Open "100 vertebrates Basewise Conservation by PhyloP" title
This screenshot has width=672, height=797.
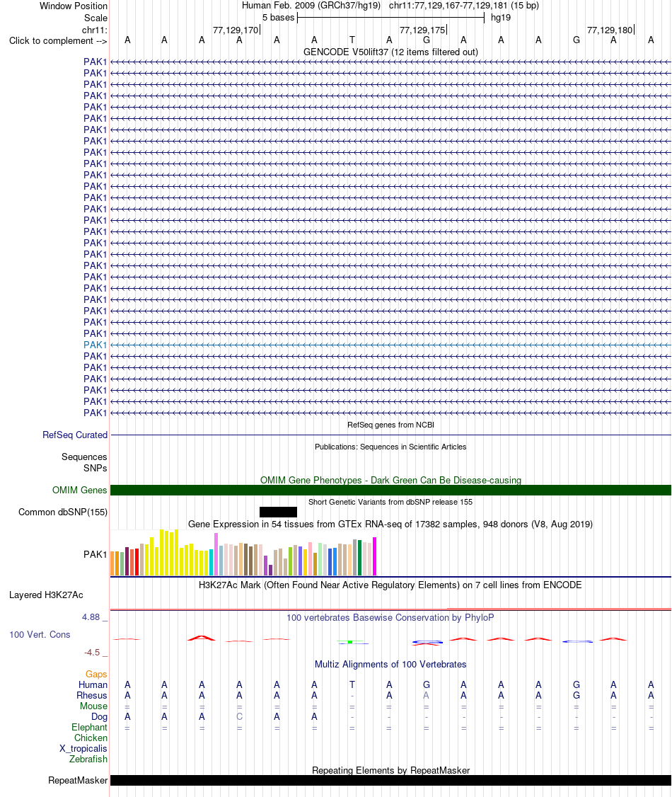pos(390,618)
